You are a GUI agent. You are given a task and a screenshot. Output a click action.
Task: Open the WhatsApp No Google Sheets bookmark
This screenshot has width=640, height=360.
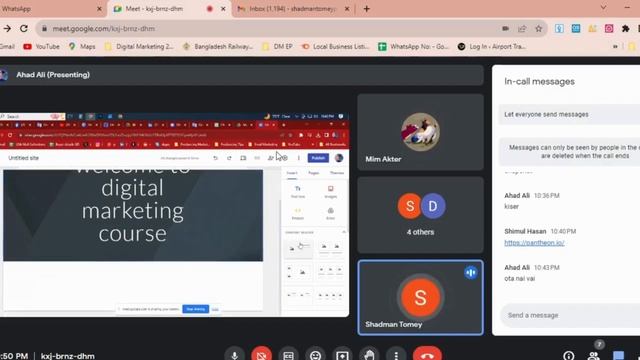click(413, 47)
